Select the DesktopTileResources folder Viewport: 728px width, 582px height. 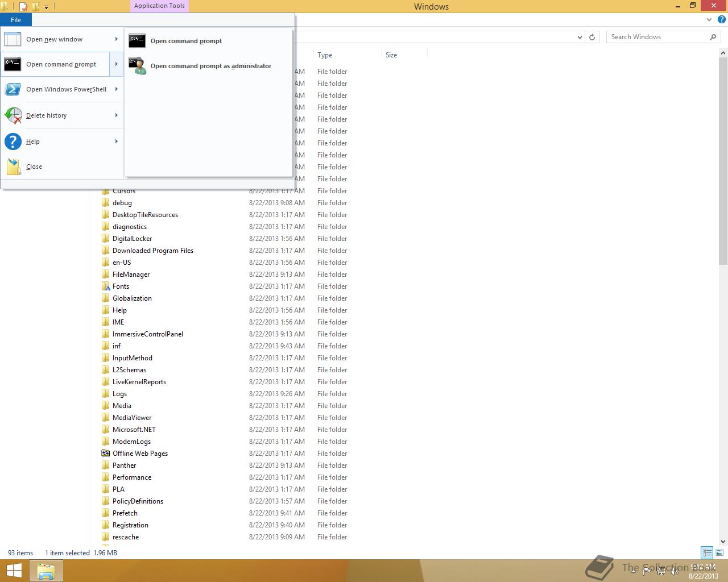(x=145, y=215)
